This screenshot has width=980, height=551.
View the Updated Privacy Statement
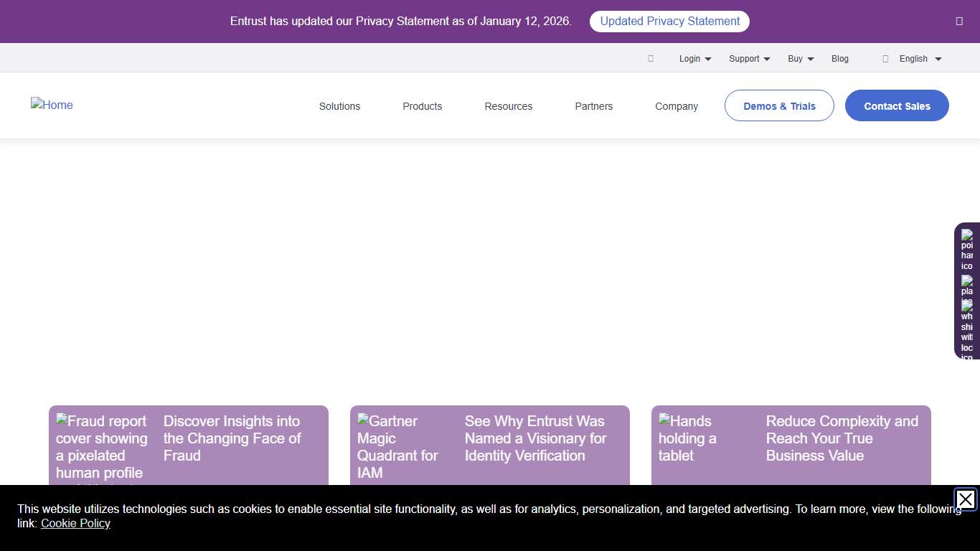(669, 21)
